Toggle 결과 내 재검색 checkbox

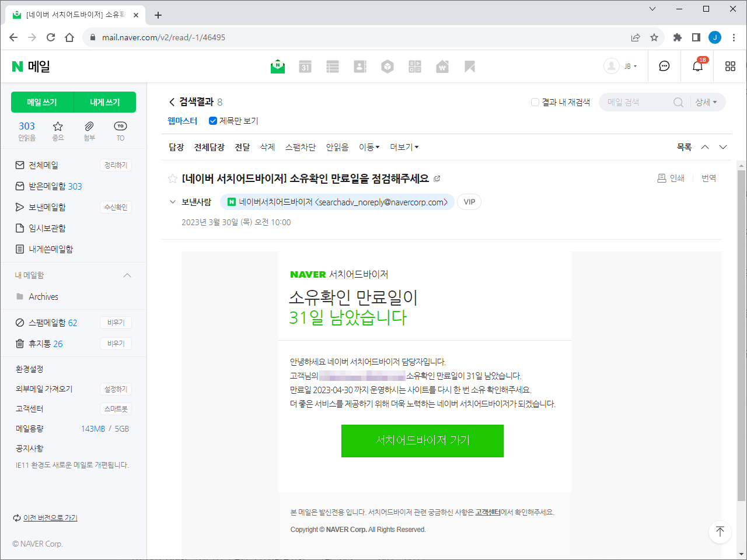(535, 102)
